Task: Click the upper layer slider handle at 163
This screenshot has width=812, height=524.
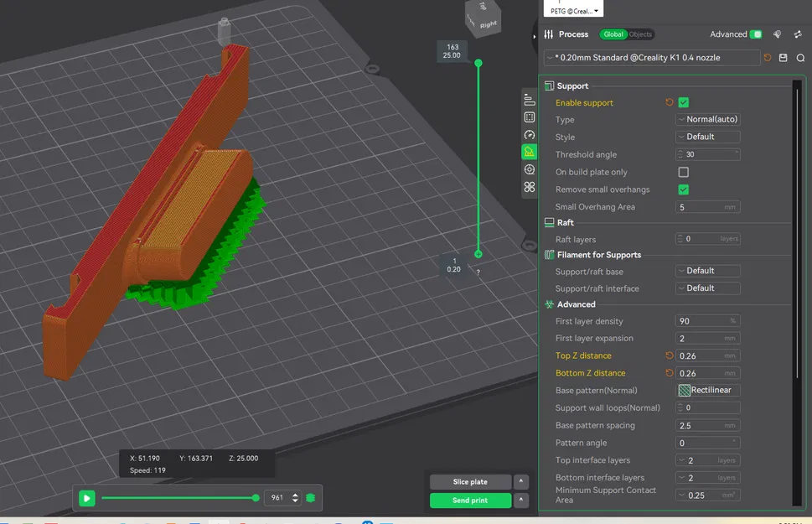Action: click(478, 63)
